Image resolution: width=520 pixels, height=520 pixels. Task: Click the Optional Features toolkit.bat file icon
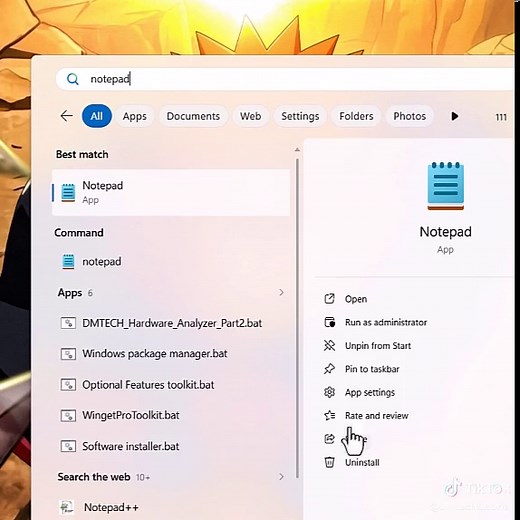point(68,385)
